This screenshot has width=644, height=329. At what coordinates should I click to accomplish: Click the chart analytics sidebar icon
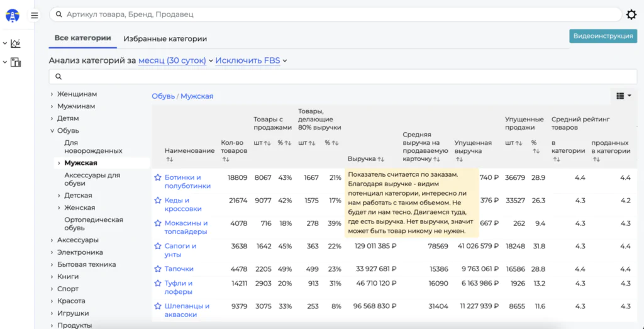pyautogui.click(x=16, y=43)
